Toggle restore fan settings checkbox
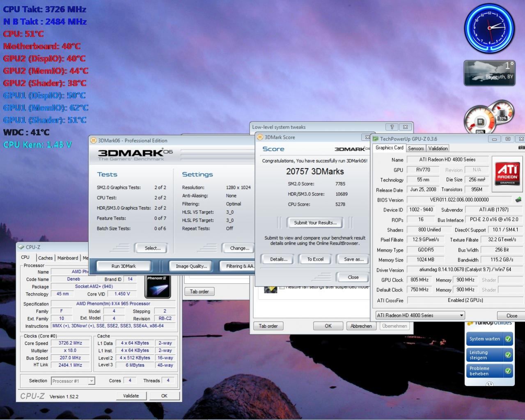The height and width of the screenshot is (420, 525). pos(282,287)
